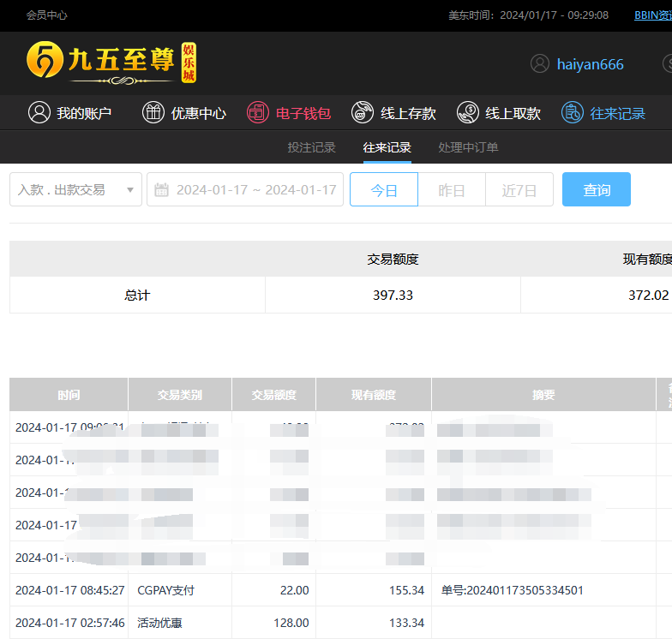Click the 九五至尊 casino logo
Screen dimensions: 672x639
(111, 63)
